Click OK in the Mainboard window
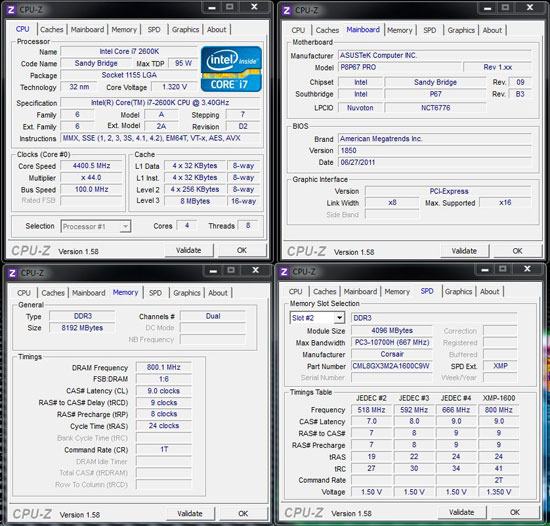Screen dimensions: 550x526 pyautogui.click(x=517, y=251)
